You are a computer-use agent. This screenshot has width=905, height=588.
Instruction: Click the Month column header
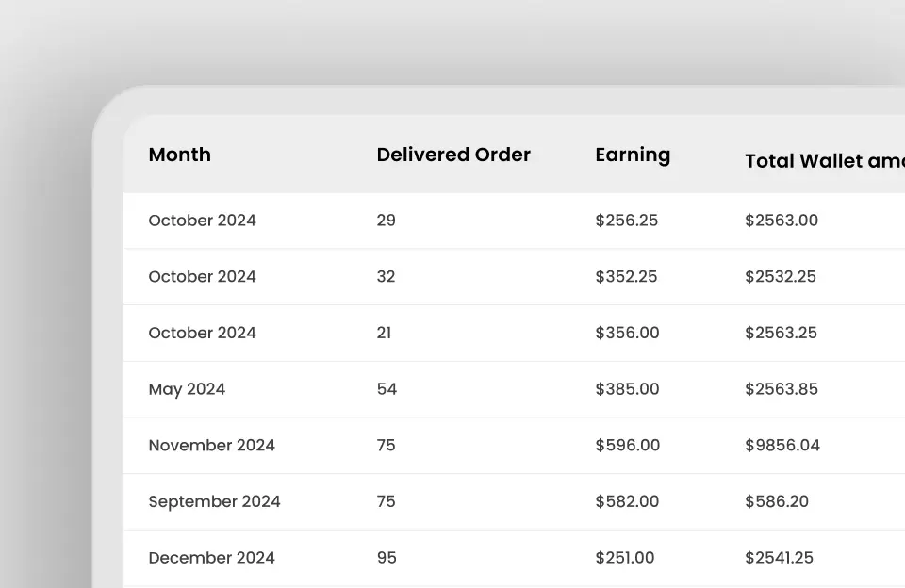click(x=179, y=155)
